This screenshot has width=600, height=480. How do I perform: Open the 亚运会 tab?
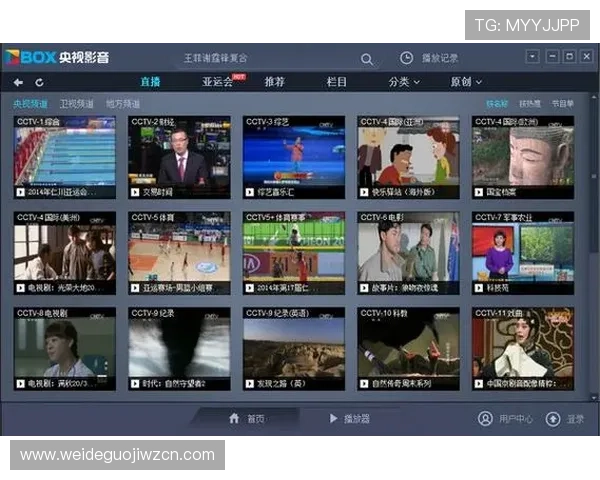pos(217,82)
